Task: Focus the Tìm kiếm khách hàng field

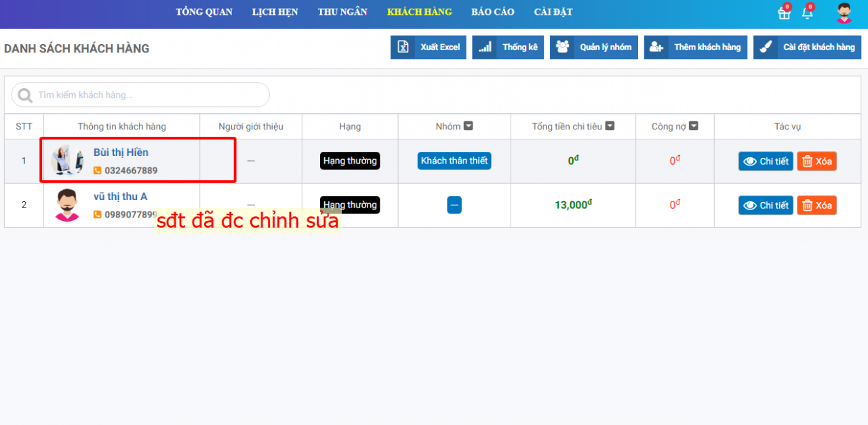Action: click(149, 95)
